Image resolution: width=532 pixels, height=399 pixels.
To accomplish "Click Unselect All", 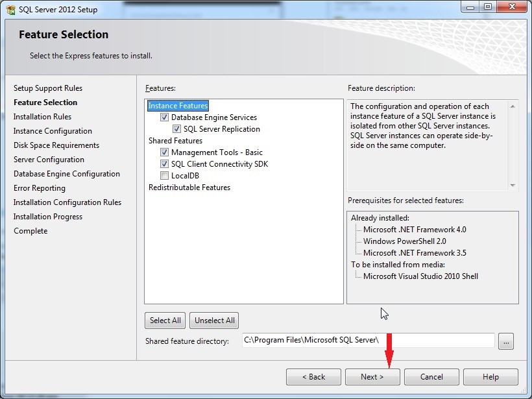I will (214, 320).
